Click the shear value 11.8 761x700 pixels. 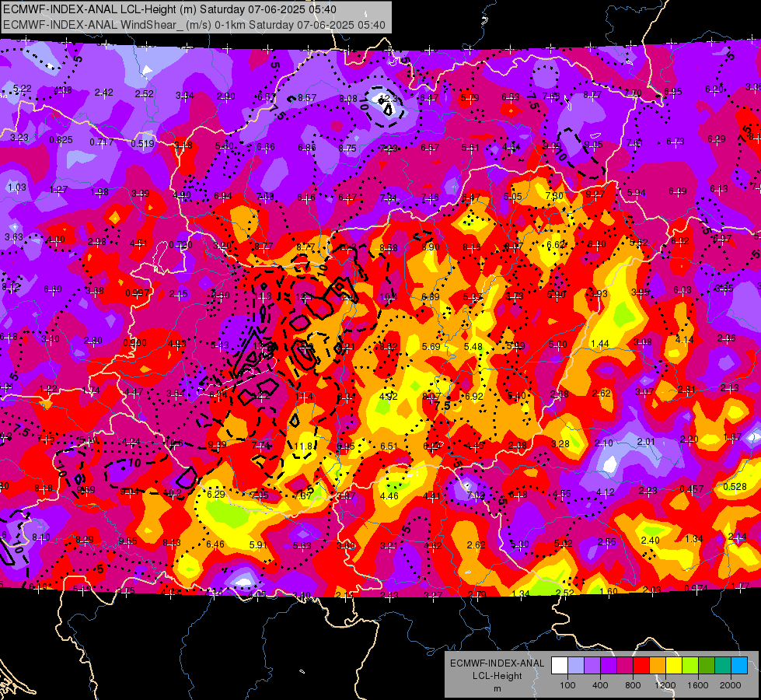pyautogui.click(x=303, y=446)
